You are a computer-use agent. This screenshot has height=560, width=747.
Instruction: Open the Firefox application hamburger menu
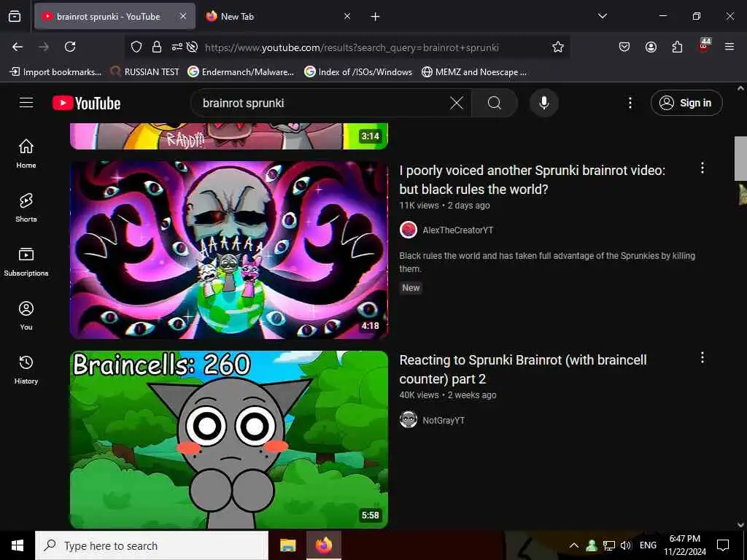tap(729, 47)
